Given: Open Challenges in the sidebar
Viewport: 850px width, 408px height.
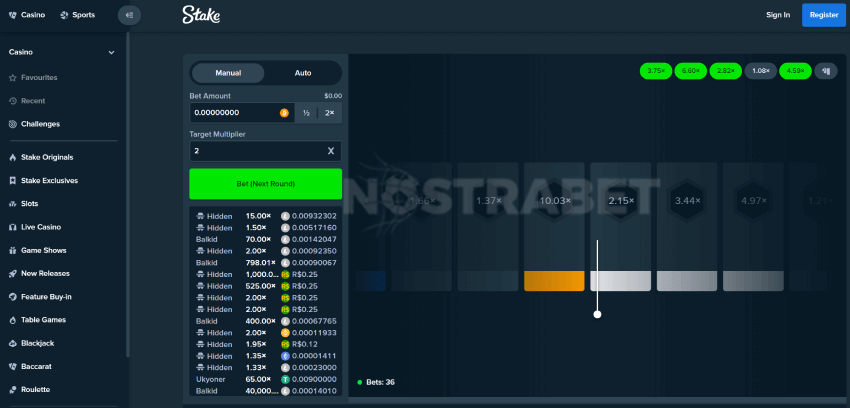Looking at the screenshot, I should [x=34, y=124].
